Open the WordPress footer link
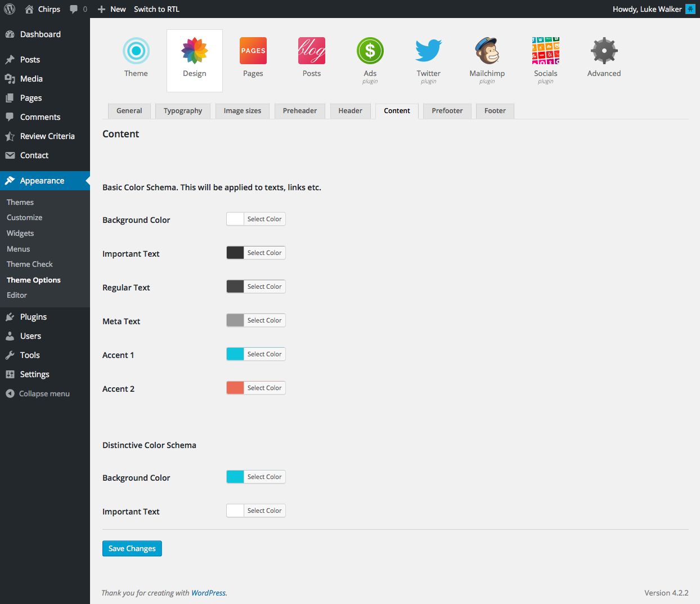Image resolution: width=700 pixels, height=604 pixels. click(x=208, y=593)
